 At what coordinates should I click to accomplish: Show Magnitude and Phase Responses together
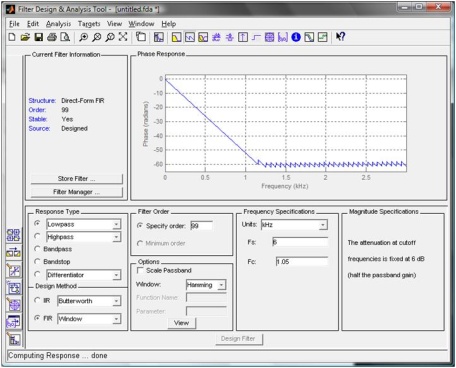coord(203,37)
